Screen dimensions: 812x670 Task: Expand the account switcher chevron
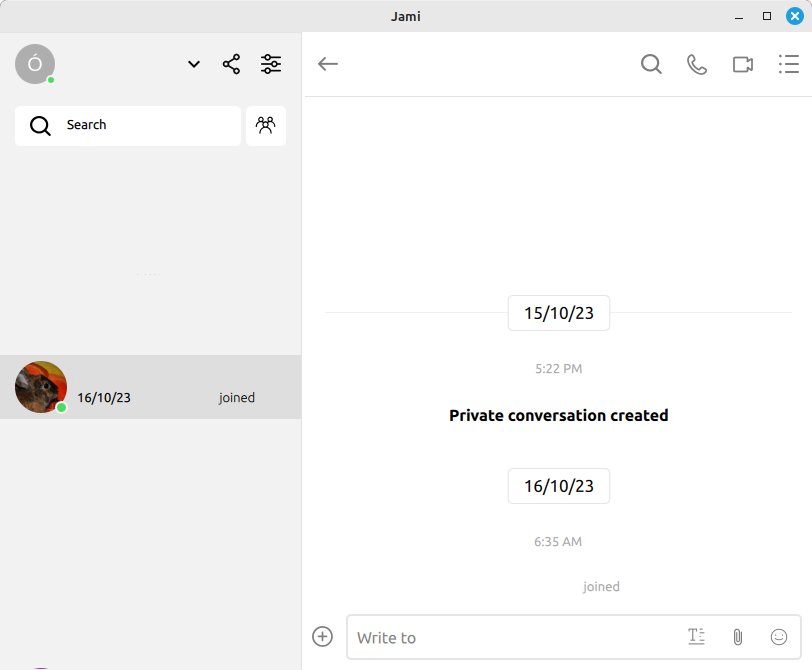click(194, 64)
